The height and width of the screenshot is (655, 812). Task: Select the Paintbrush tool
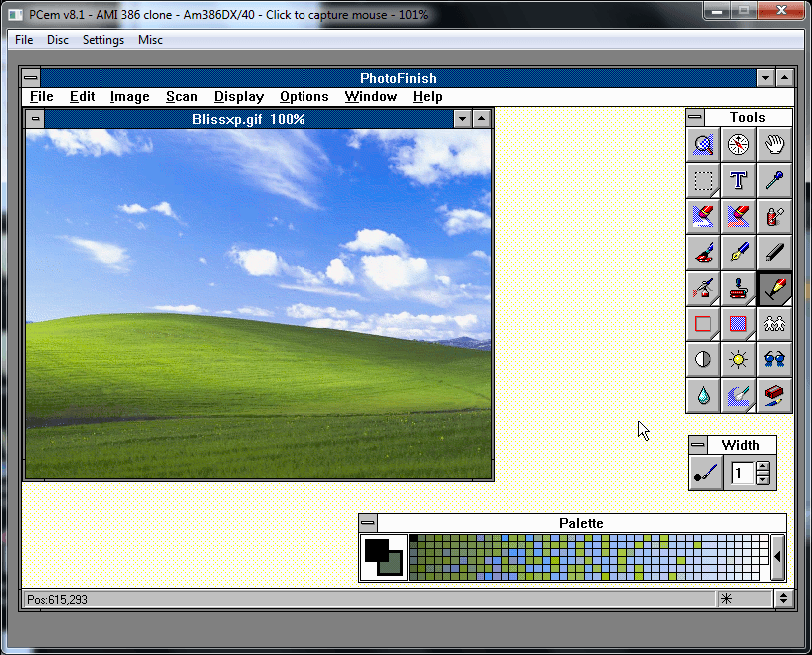[x=703, y=253]
